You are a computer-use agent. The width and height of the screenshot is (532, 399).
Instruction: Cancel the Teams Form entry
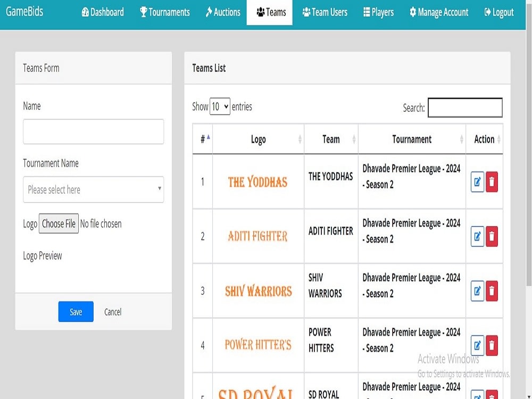coord(112,312)
